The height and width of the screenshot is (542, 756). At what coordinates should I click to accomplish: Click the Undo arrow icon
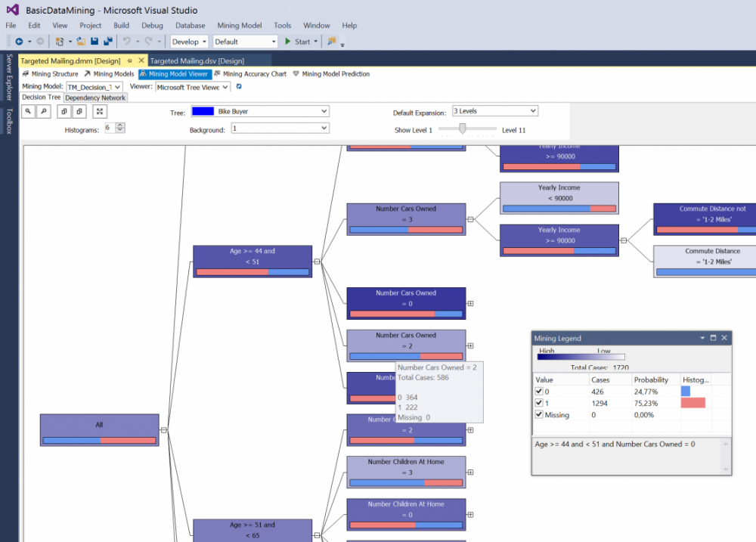click(126, 42)
